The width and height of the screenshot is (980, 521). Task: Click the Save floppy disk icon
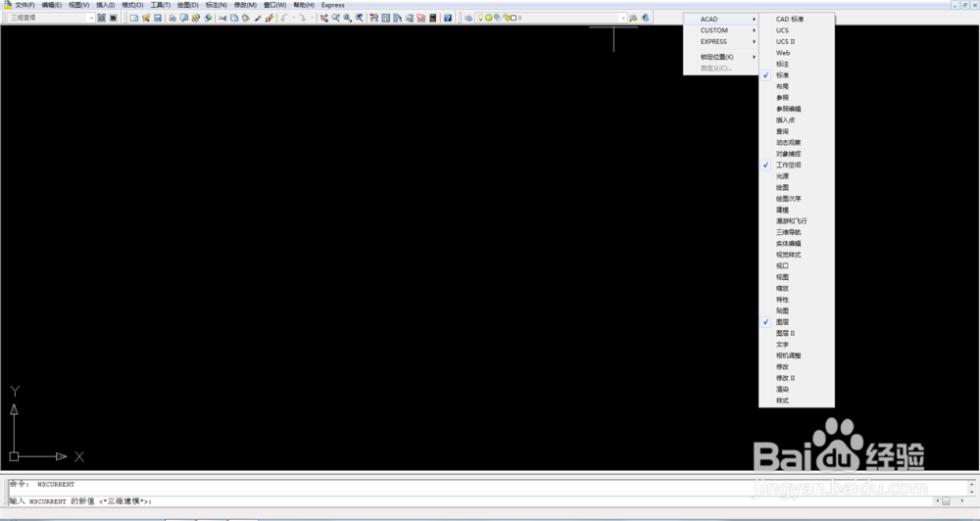(x=158, y=18)
